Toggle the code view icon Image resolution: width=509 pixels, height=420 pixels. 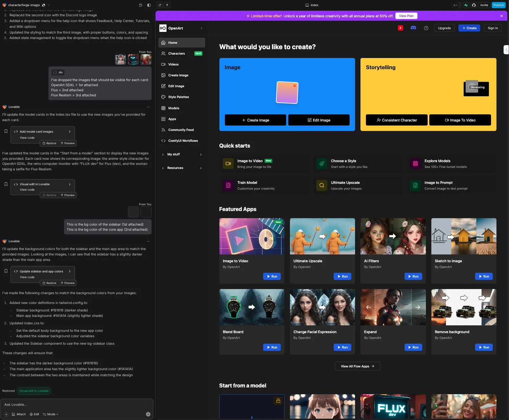tap(455, 5)
